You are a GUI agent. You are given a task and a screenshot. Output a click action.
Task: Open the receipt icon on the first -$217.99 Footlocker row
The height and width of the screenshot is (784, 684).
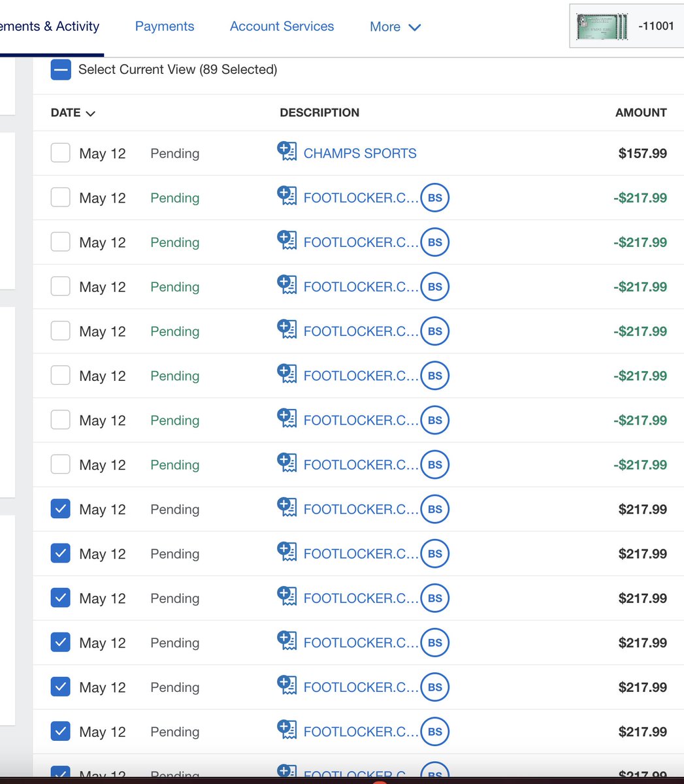tap(287, 197)
